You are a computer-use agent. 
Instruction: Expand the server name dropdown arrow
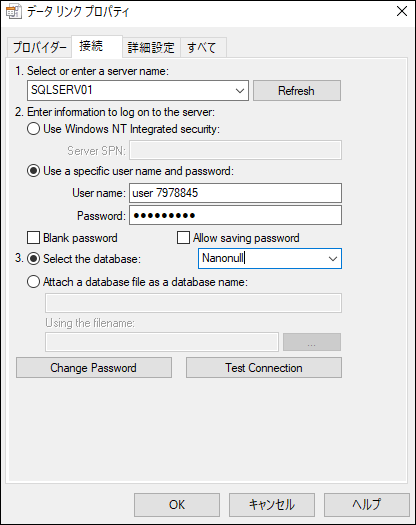(239, 90)
